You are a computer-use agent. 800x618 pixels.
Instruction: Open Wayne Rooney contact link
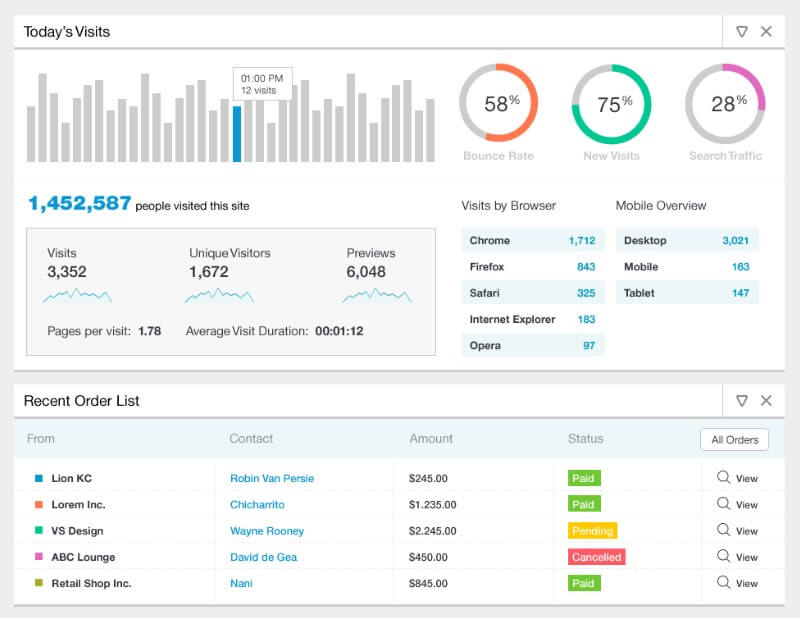pos(267,531)
